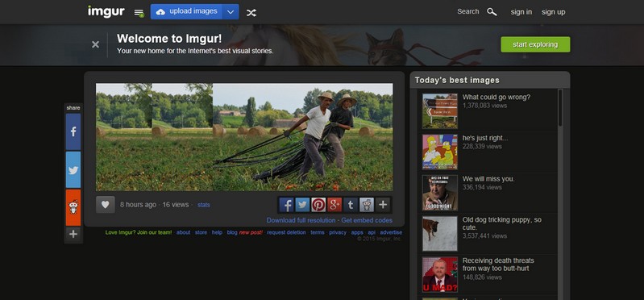View image stats link

pos(204,205)
